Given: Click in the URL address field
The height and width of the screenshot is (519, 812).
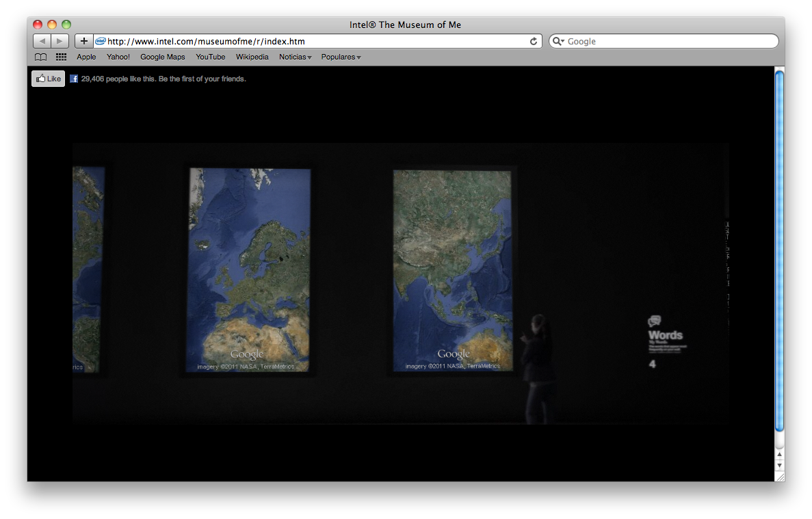Looking at the screenshot, I should [315, 41].
